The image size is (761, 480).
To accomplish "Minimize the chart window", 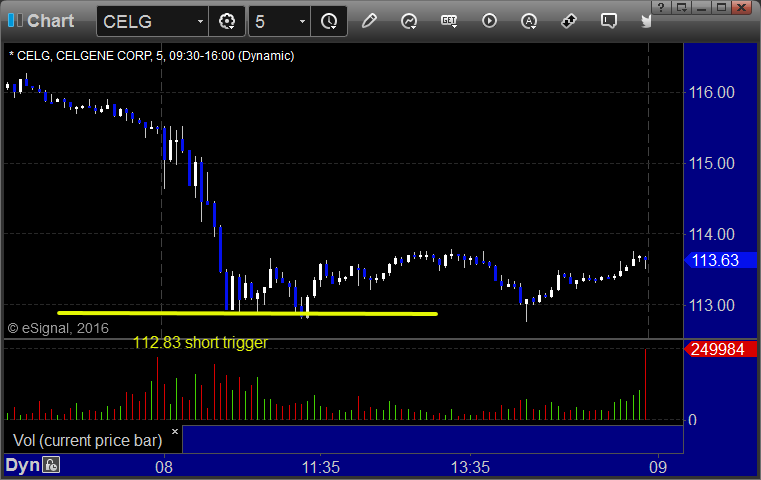I will (x=702, y=7).
